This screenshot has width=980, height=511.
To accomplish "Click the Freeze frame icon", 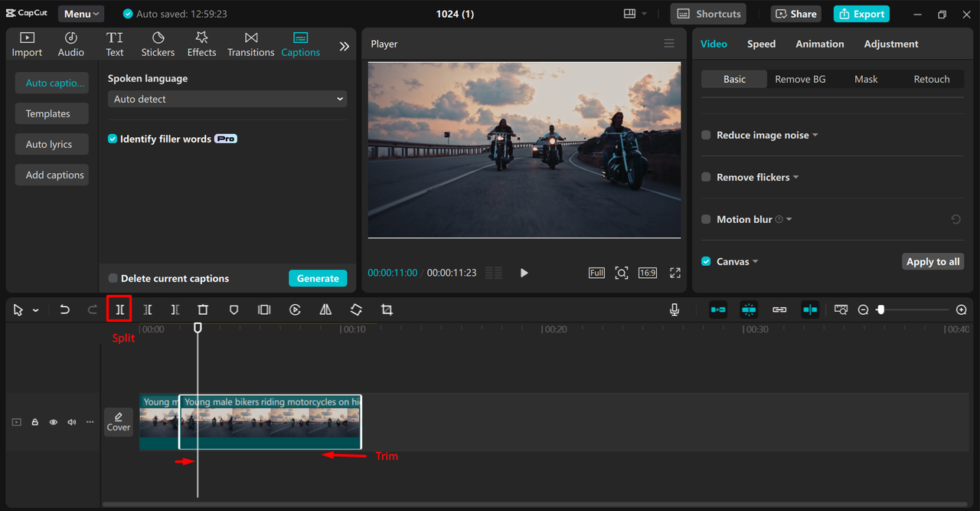I will click(x=264, y=310).
